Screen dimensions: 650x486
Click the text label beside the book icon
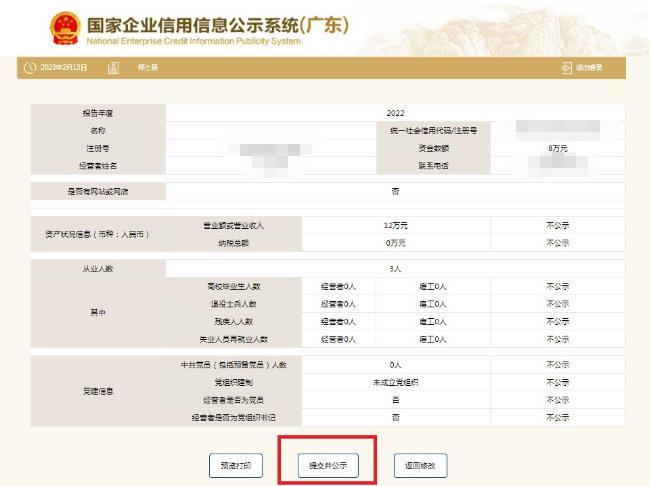147,68
